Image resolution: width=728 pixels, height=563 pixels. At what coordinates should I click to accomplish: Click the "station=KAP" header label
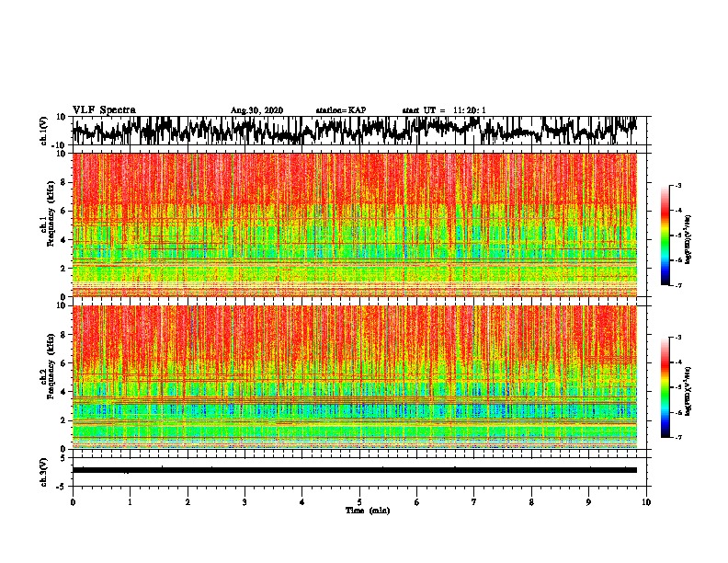click(x=341, y=110)
